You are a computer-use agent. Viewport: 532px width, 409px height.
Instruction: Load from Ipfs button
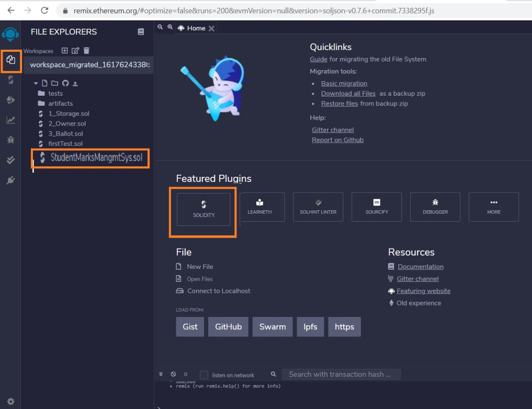tap(310, 327)
